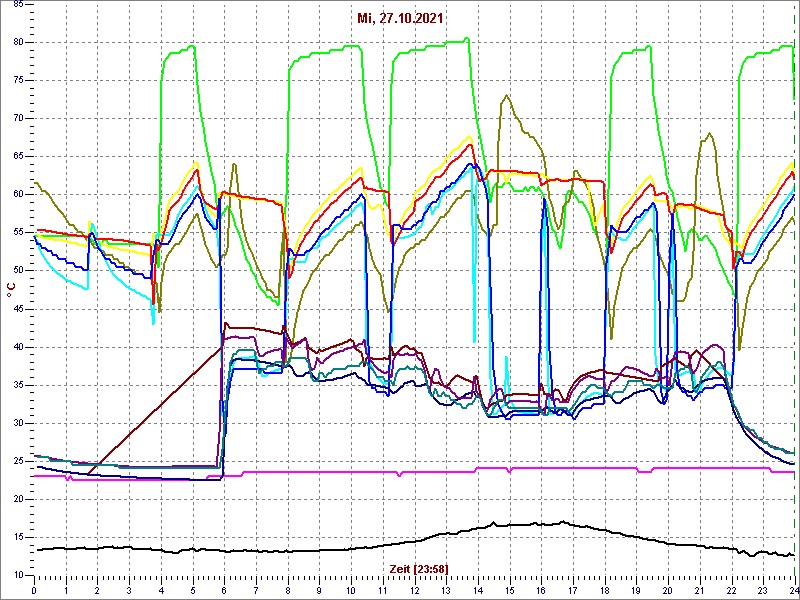Click hour 0 on the time axis
800x600 pixels.
[x=34, y=588]
